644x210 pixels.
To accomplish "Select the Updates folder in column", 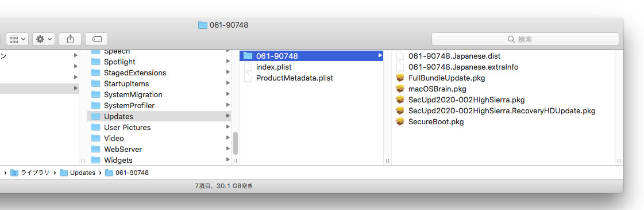I will point(159,116).
